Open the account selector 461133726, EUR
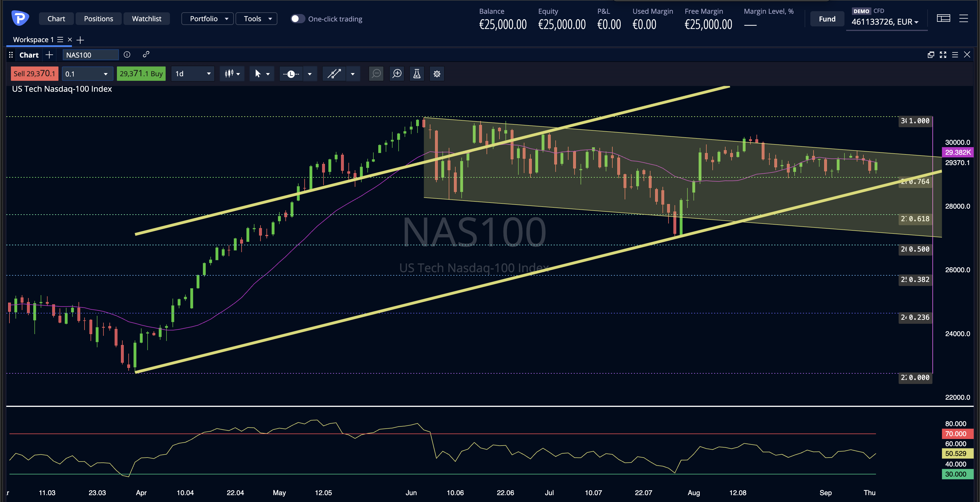This screenshot has height=502, width=980. pyautogui.click(x=885, y=22)
